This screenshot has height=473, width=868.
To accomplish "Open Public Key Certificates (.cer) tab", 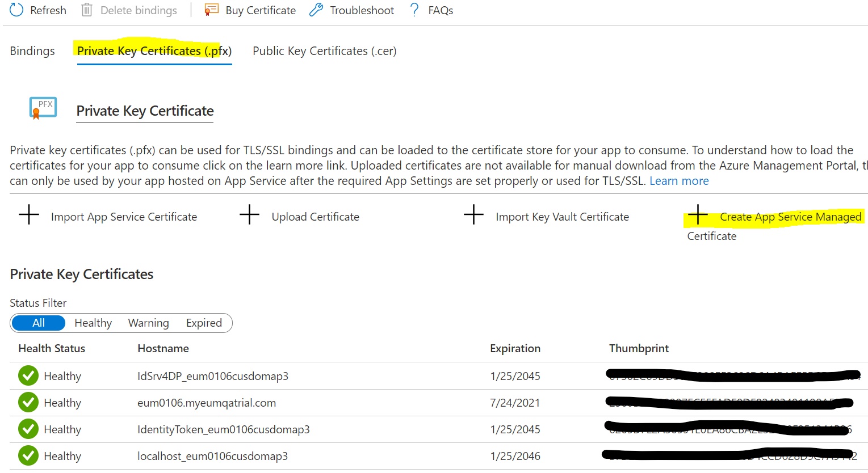I will [x=325, y=51].
